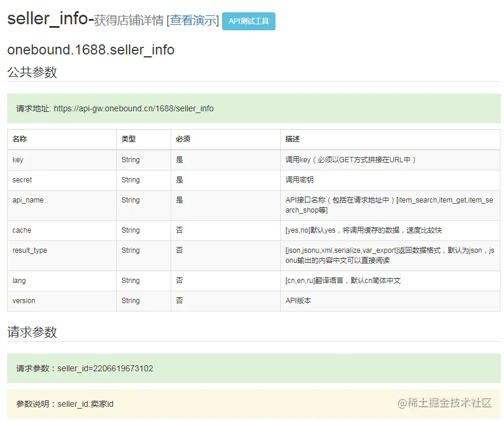Viewport: 504px width, 421px height.
Task: Click the 公共参数 section heading
Action: coord(32,72)
